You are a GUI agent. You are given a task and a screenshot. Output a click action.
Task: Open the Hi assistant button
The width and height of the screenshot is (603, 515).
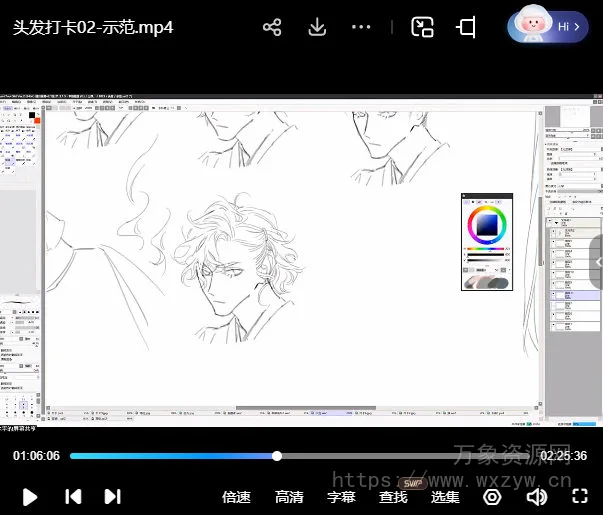click(547, 27)
